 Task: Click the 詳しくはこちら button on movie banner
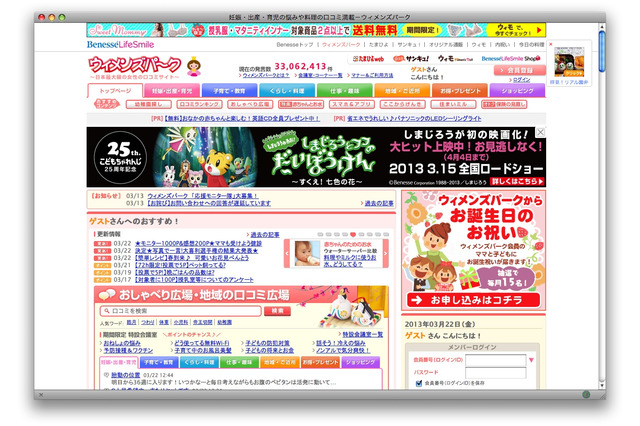[518, 181]
